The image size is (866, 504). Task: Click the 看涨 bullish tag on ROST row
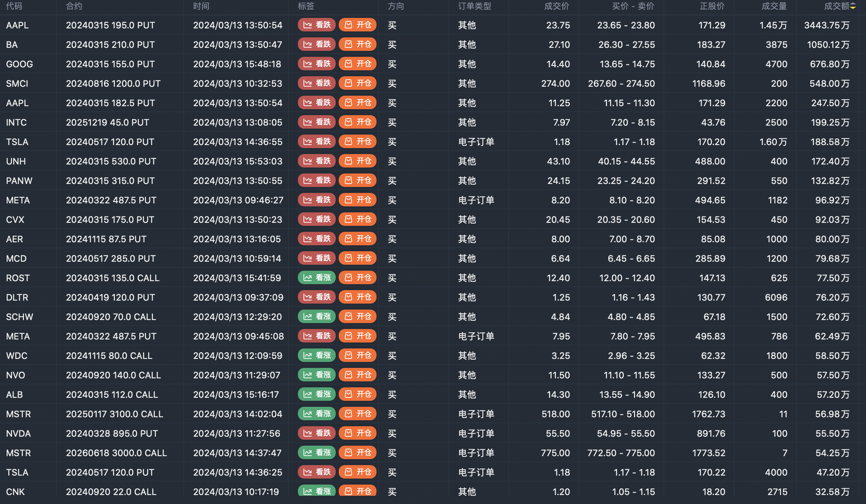click(x=317, y=278)
